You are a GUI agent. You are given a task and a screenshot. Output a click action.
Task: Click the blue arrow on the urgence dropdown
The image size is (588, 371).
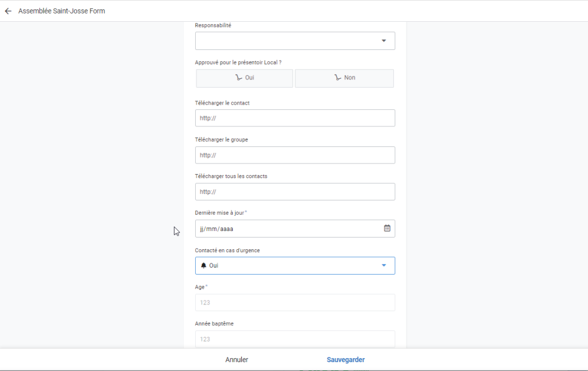click(x=385, y=265)
